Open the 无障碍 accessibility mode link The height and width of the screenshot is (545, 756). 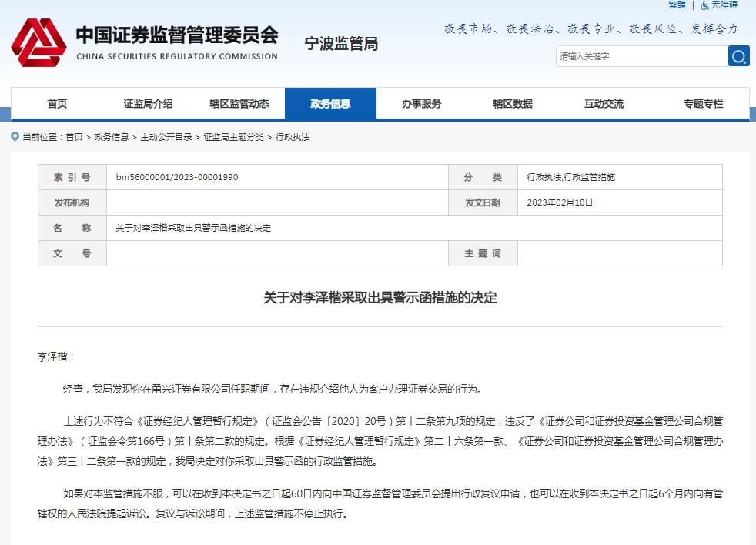pyautogui.click(x=724, y=5)
